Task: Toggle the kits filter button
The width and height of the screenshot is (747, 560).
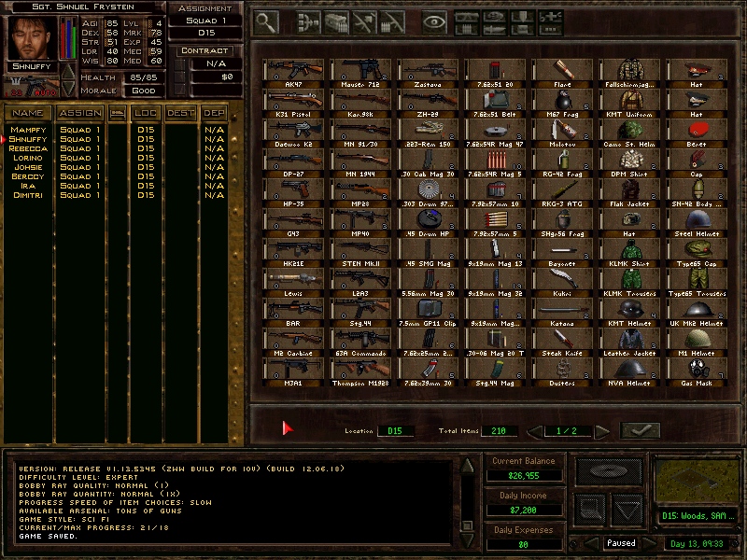Action: tap(523, 30)
